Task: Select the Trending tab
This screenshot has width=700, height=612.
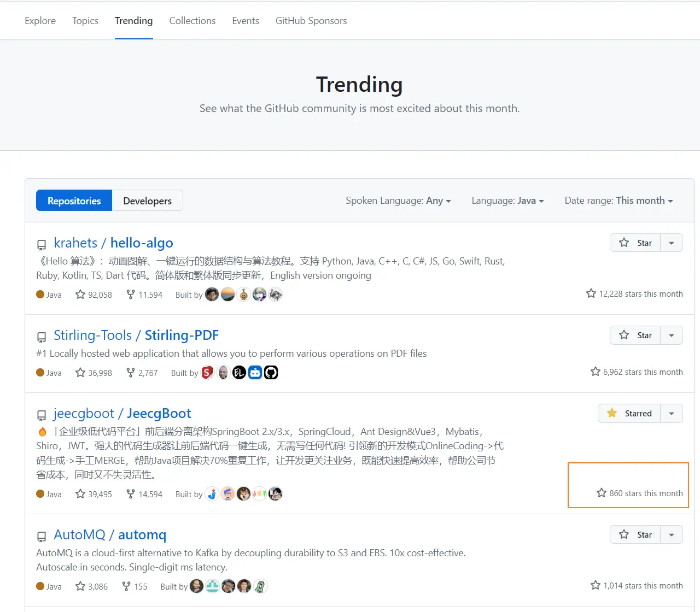Action: click(x=134, y=21)
